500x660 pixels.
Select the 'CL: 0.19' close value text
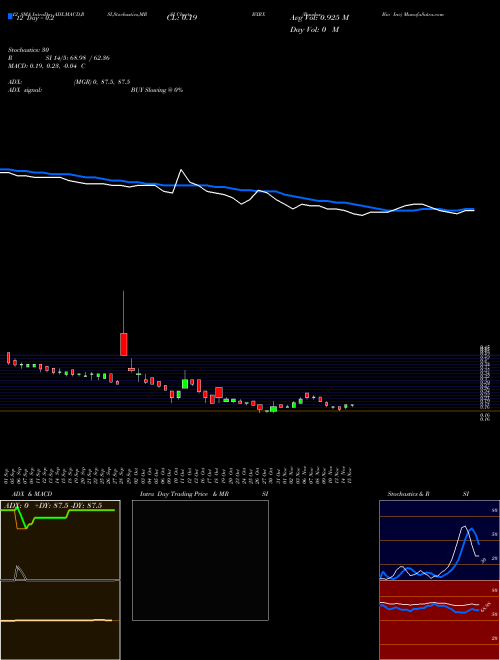182,18
